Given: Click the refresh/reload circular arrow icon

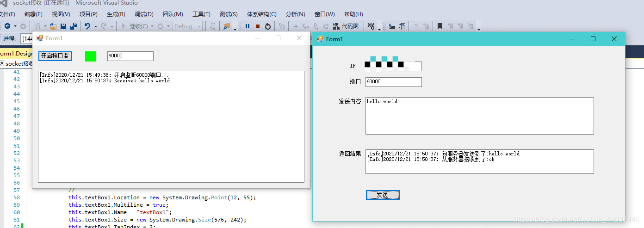Looking at the screenshot, I should click(x=161, y=26).
